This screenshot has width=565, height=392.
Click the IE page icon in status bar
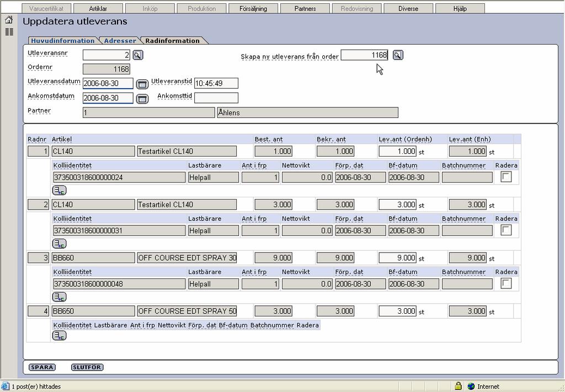tap(4, 386)
